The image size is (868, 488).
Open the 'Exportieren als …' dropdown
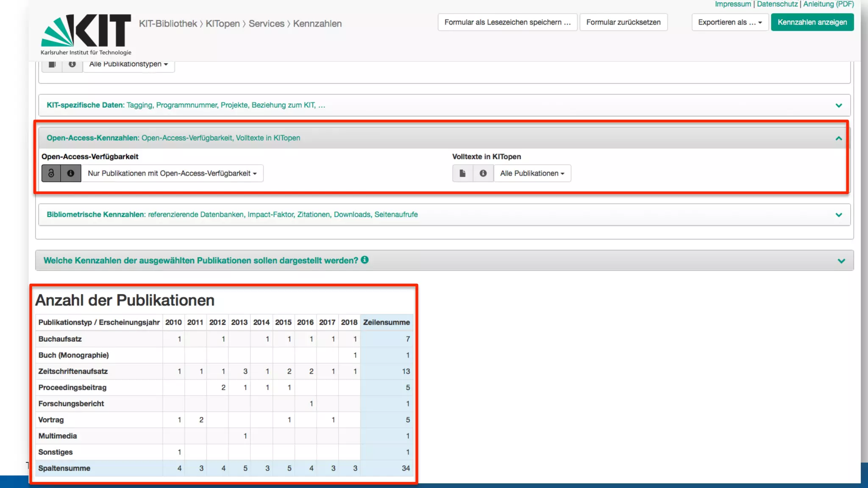pos(729,22)
